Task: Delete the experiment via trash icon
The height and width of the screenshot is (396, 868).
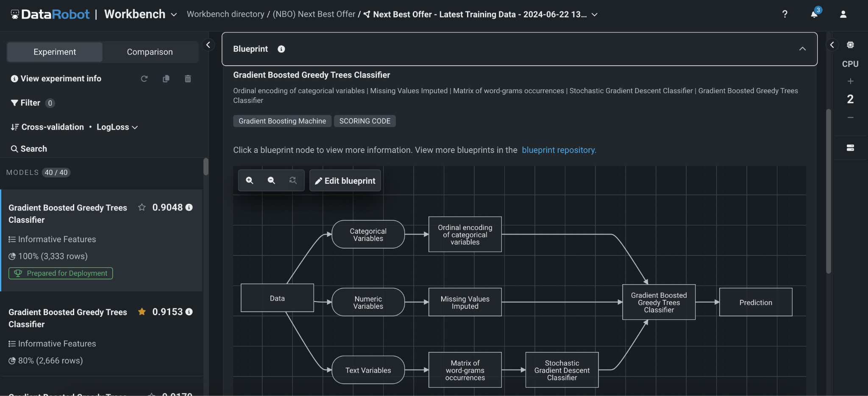Action: pyautogui.click(x=188, y=79)
